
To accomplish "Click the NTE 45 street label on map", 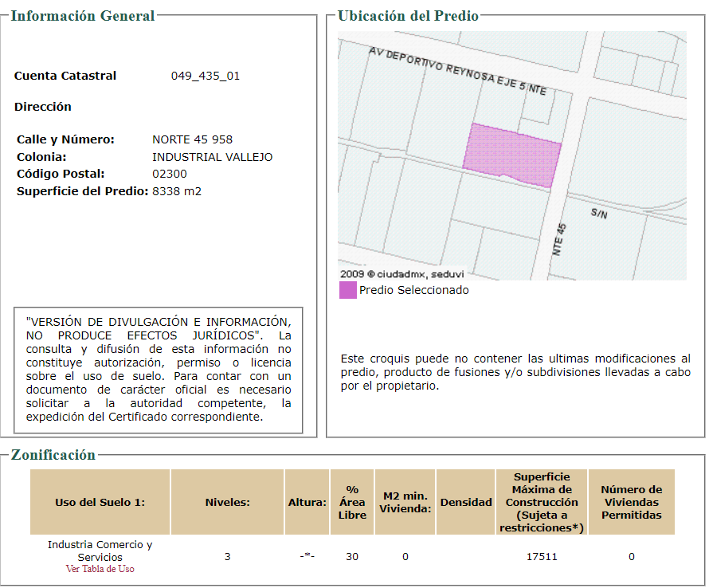I will pos(559,239).
